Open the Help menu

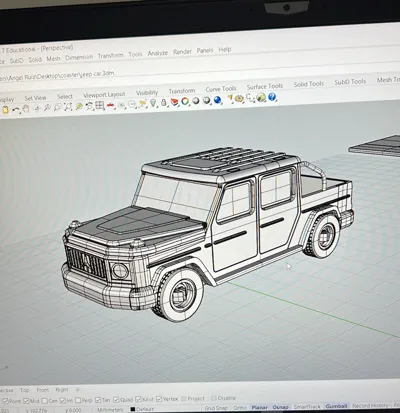[225, 50]
